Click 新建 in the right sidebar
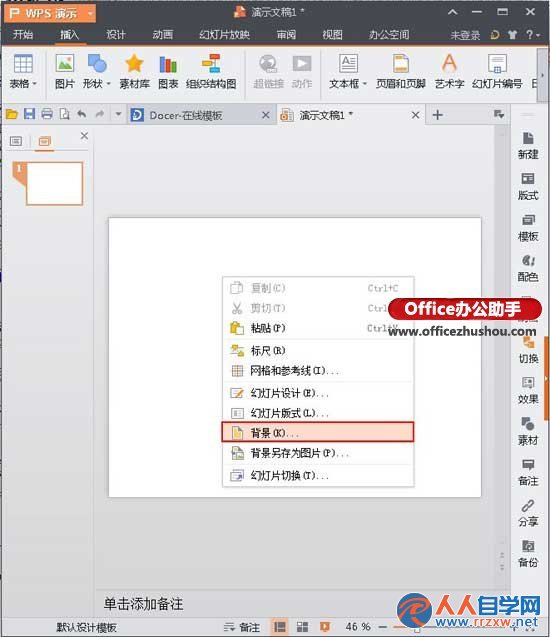 (528, 145)
